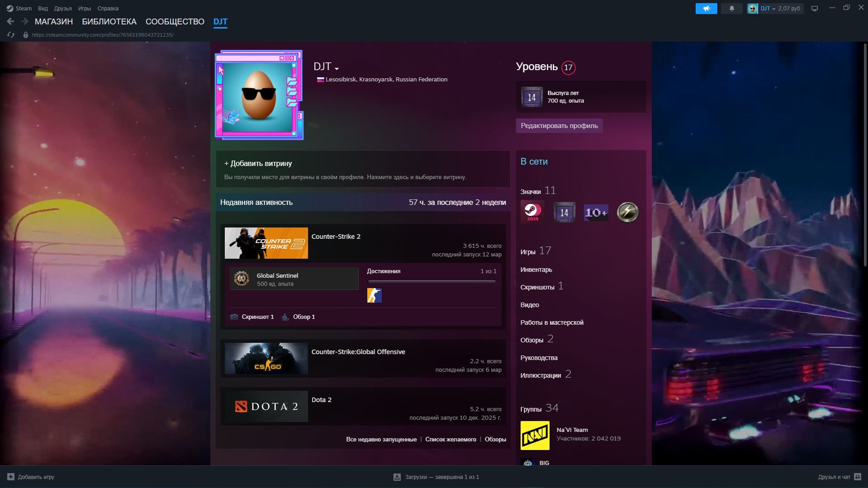
Task: Open announcements via the megaphone icon
Action: (x=706, y=8)
